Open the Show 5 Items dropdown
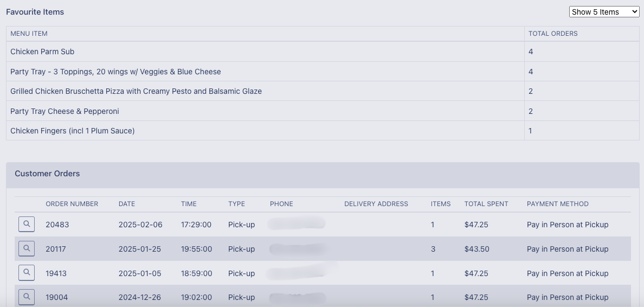This screenshot has width=644, height=307. click(604, 12)
